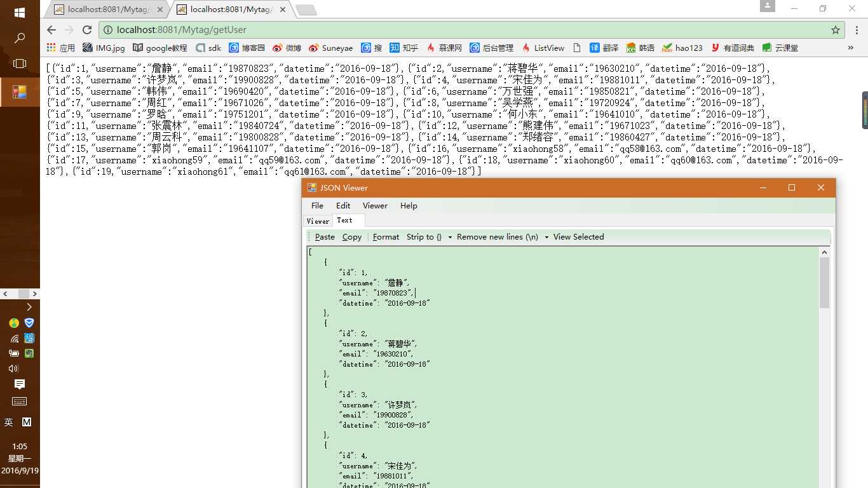Open the 应用 apps bookmark

click(x=61, y=48)
